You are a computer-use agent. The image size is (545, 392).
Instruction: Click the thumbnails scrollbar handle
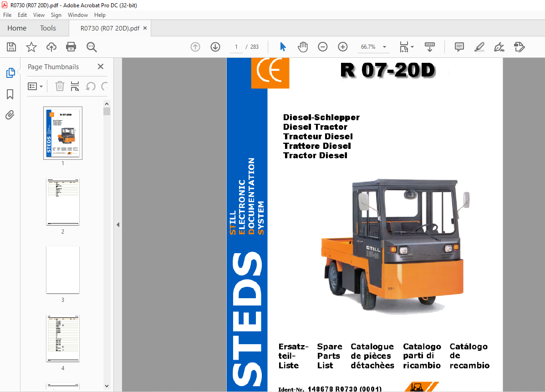point(107,112)
